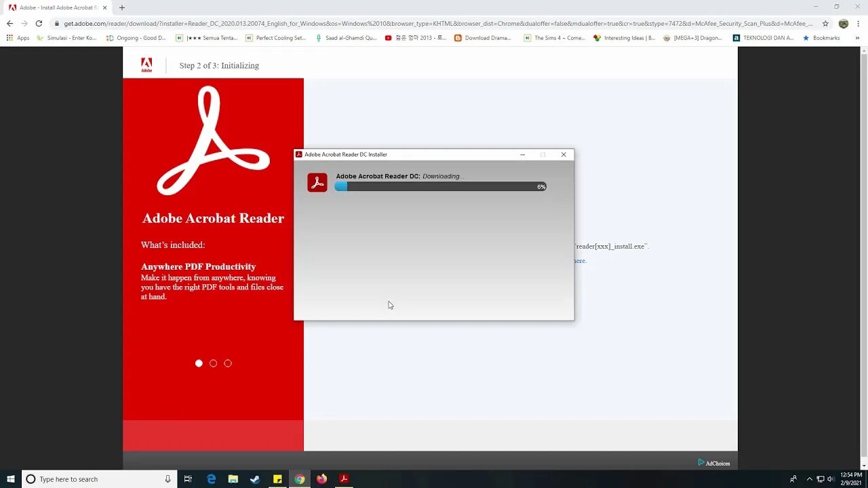Image resolution: width=868 pixels, height=488 pixels.
Task: Open [MEGA+3] Dragon... bookmark
Action: [693, 38]
